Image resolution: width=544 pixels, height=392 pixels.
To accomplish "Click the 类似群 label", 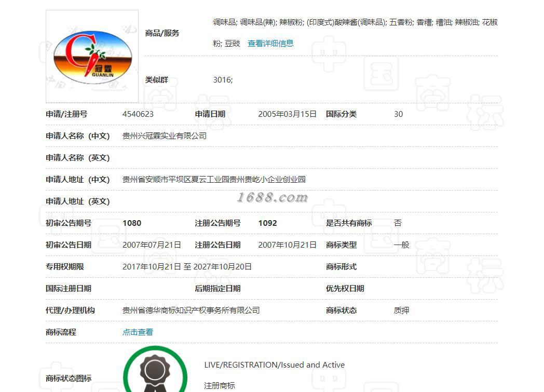I will (156, 80).
